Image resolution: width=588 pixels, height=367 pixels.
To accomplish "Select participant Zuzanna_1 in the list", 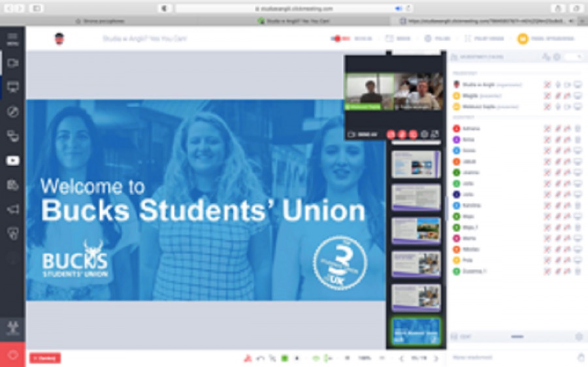I will tap(474, 271).
